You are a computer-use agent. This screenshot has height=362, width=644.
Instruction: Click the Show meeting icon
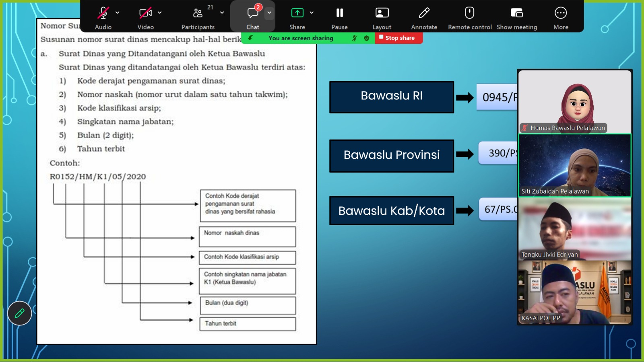point(517,13)
